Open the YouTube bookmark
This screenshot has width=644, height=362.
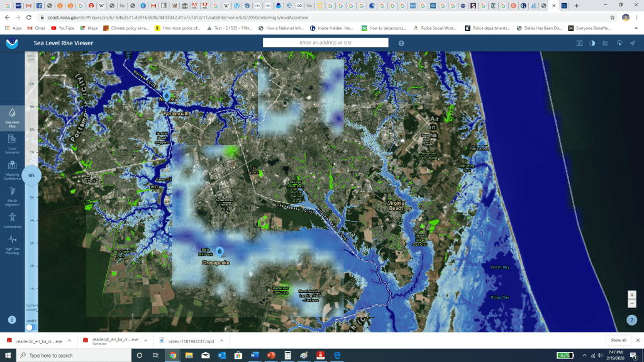62,28
